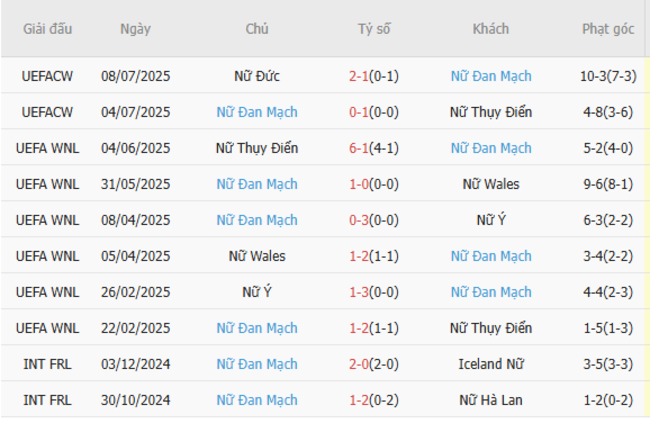Viewport: 650px width, 432px height.
Task: Click Nữ Thụy Điển away team on 04/07/2025
Action: pos(491,112)
